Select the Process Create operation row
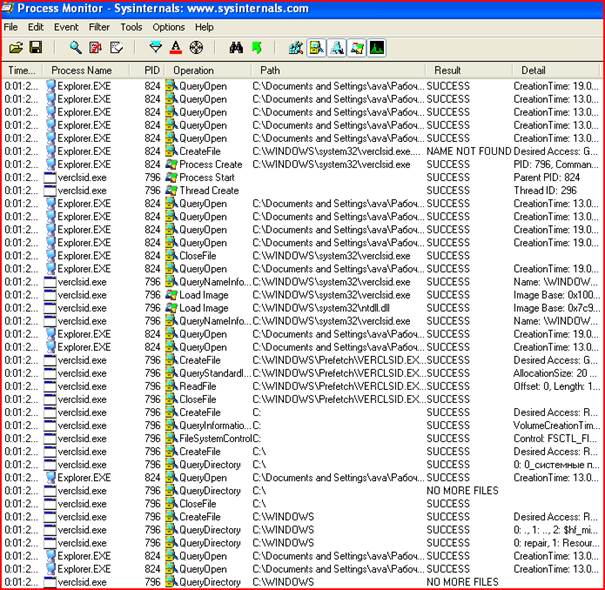Viewport: 605px width, 590px height. (x=302, y=164)
